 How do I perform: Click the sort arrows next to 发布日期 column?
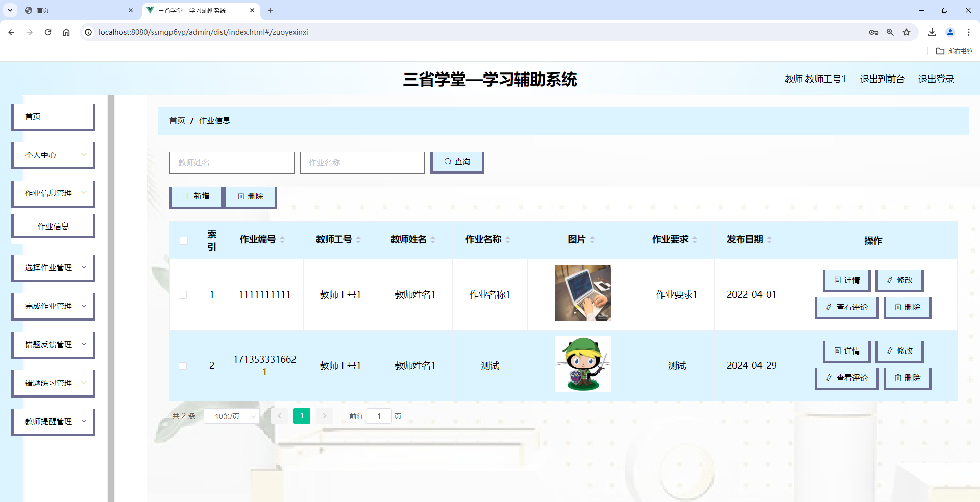click(770, 239)
